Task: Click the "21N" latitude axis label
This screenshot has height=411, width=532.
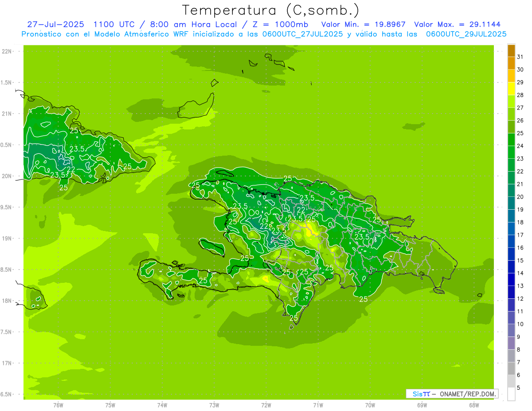Action: pos(6,114)
